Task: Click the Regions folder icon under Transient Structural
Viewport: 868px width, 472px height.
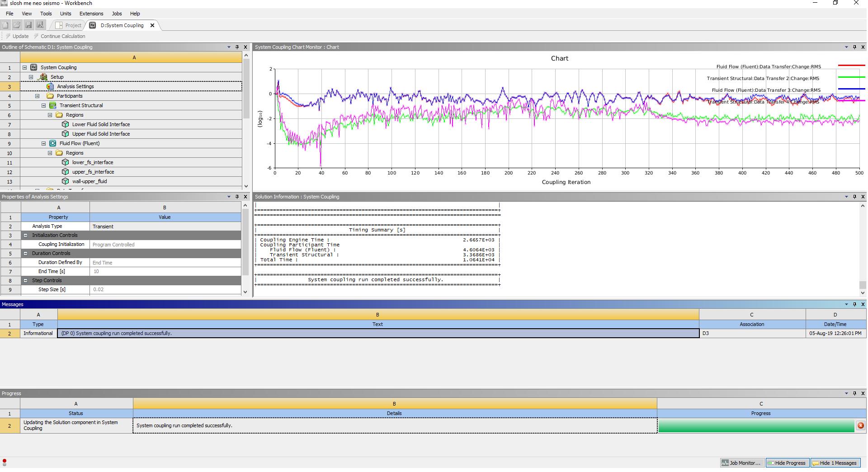Action: 59,115
